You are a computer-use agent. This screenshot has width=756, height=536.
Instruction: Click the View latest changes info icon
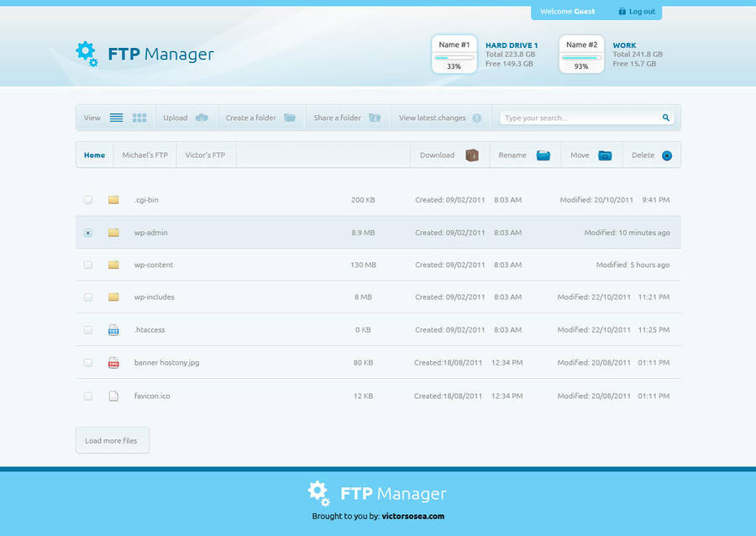[x=477, y=118]
